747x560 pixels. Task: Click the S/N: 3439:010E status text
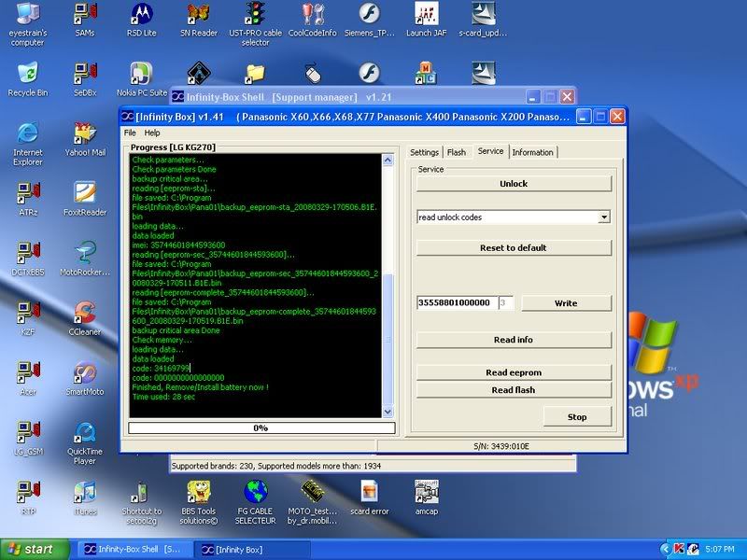pos(501,446)
